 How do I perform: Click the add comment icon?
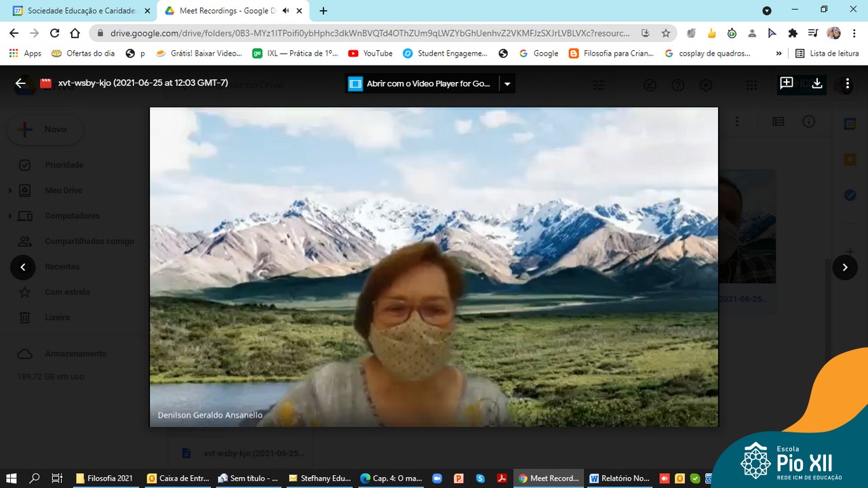click(787, 83)
